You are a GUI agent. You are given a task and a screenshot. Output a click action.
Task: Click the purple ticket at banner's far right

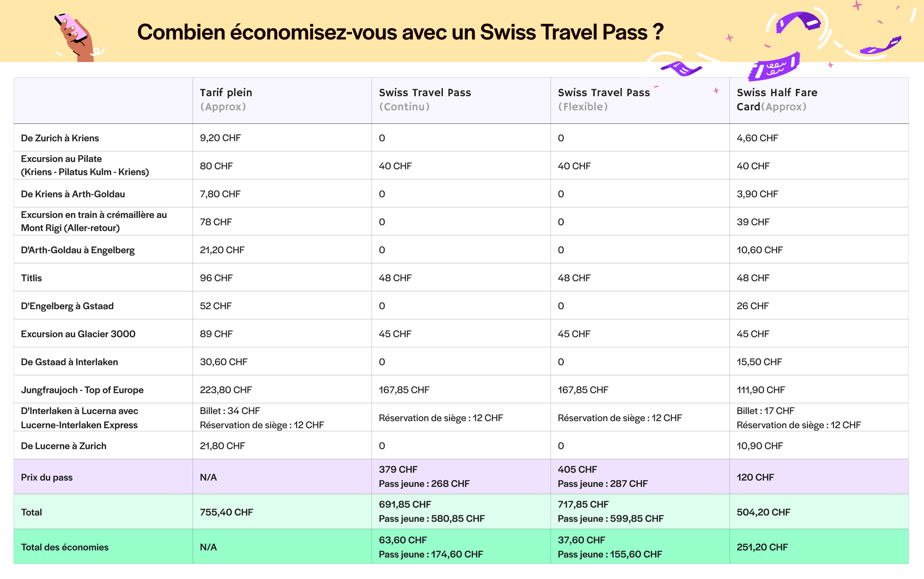[x=881, y=46]
